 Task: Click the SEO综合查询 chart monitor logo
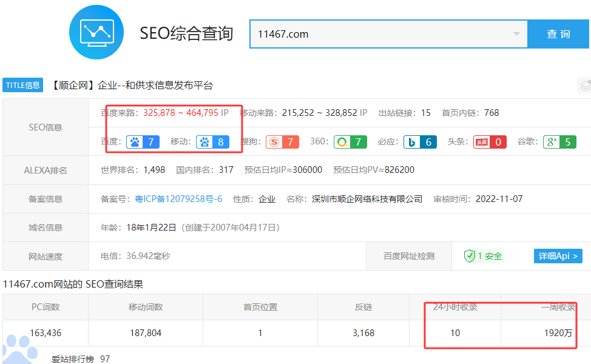(x=96, y=32)
